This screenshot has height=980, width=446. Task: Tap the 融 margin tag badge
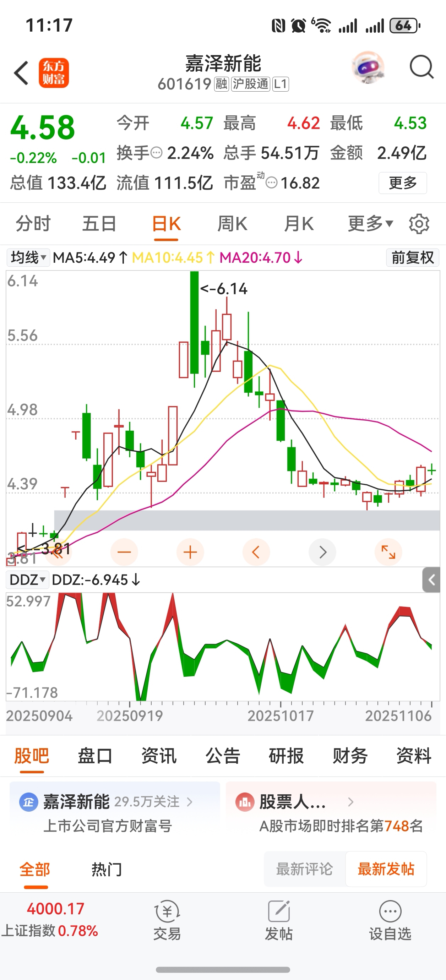coord(222,84)
